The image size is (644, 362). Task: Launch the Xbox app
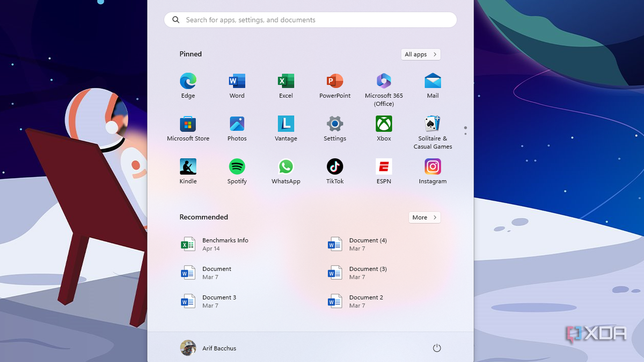pos(384,129)
